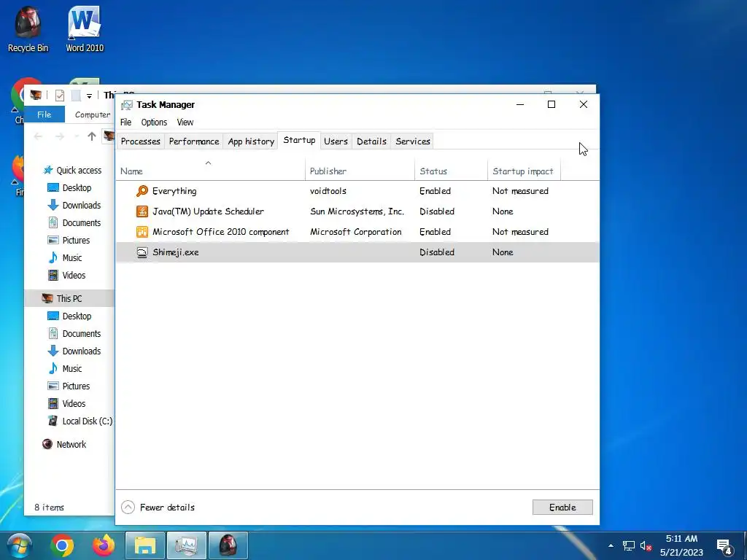
Task: Click the Microsoft Office 2010 component icon
Action: point(142,232)
